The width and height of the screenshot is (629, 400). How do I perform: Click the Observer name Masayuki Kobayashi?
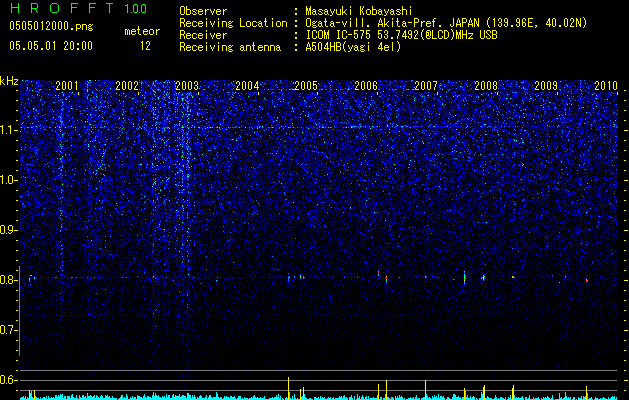pyautogui.click(x=359, y=11)
